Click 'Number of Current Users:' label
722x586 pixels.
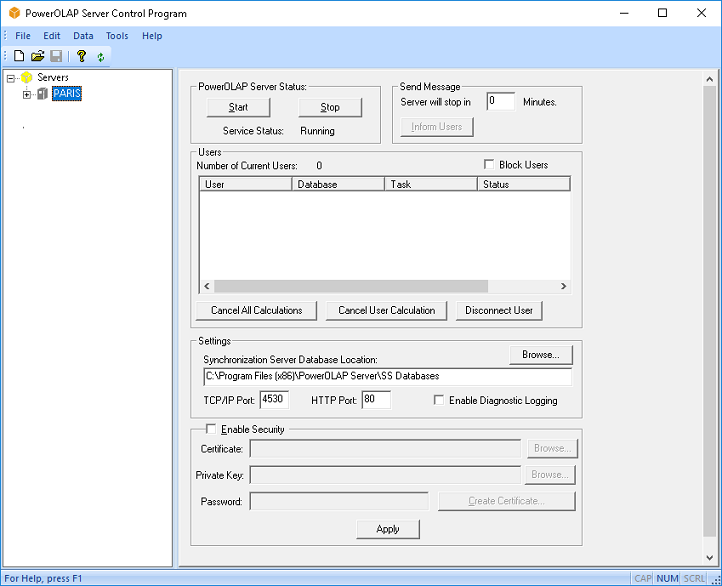click(x=247, y=166)
